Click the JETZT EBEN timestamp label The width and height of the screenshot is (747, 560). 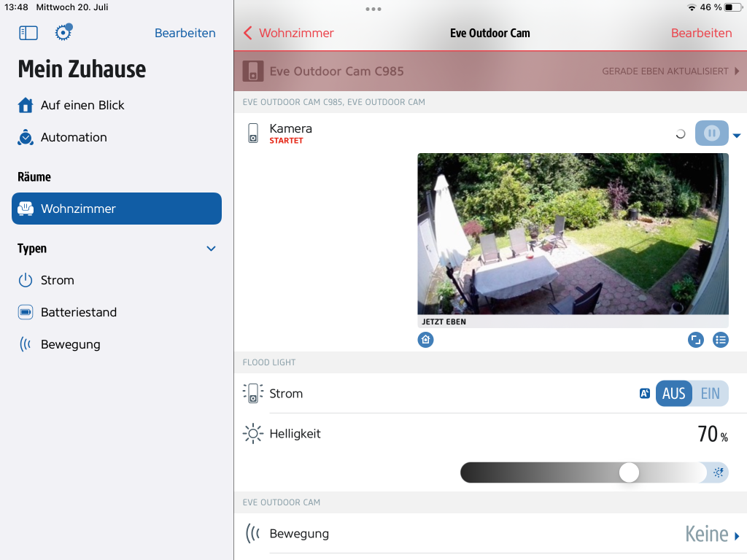(444, 322)
